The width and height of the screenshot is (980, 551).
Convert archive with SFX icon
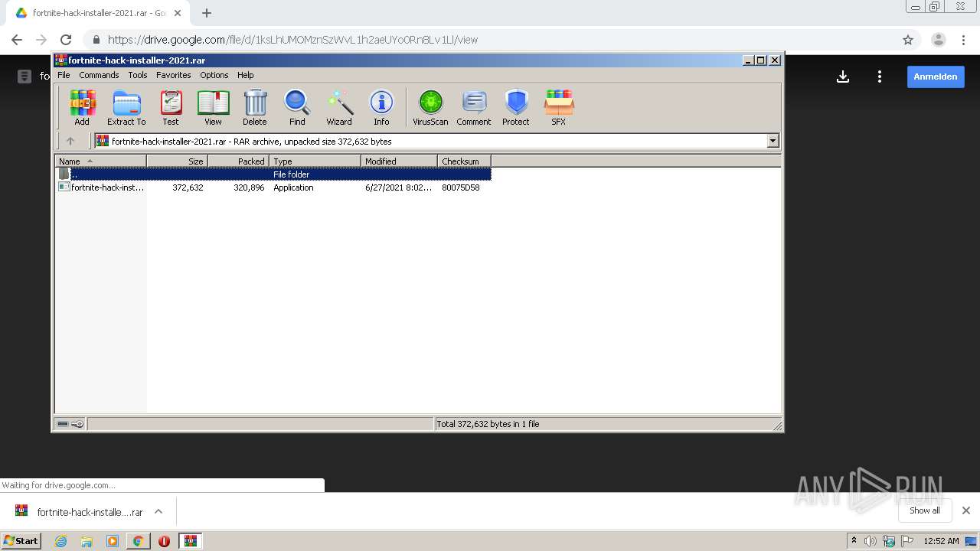point(559,107)
